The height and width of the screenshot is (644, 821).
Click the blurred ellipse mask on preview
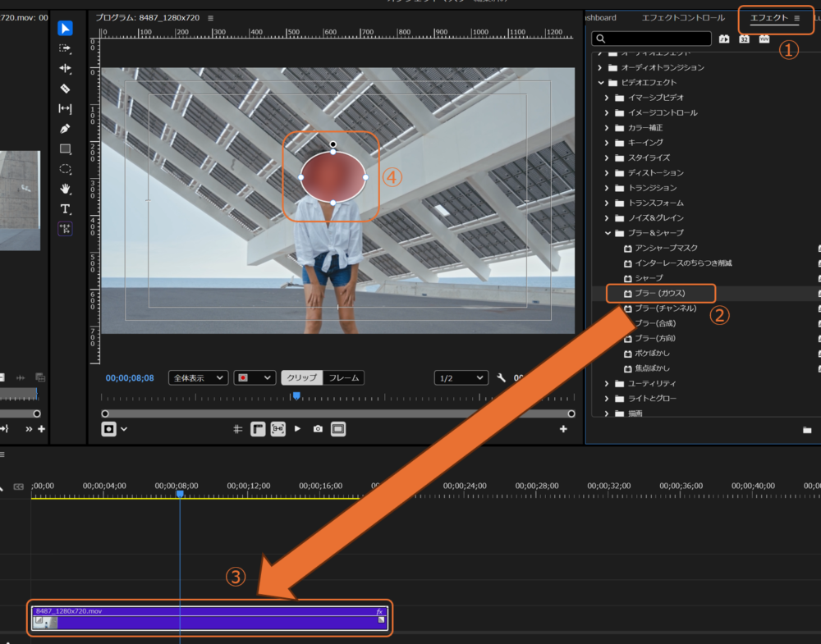click(333, 177)
